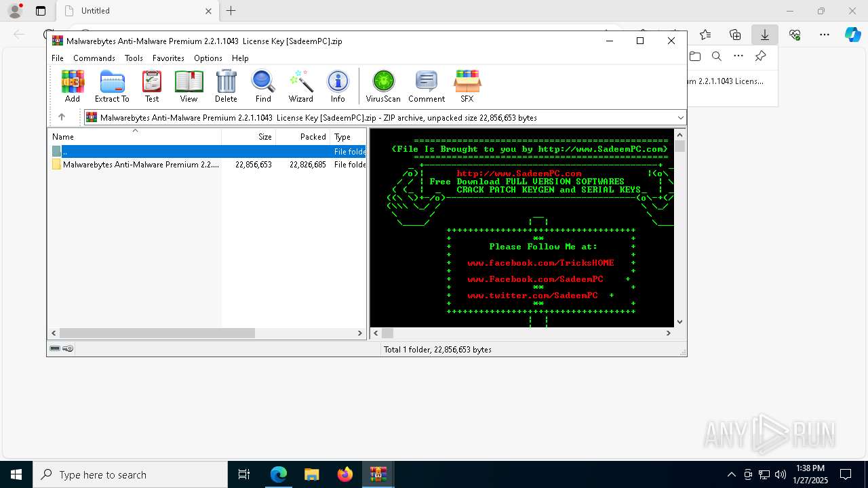Click the Delete trash can icon
Image resolution: width=868 pixels, height=488 pixels.
pyautogui.click(x=226, y=86)
